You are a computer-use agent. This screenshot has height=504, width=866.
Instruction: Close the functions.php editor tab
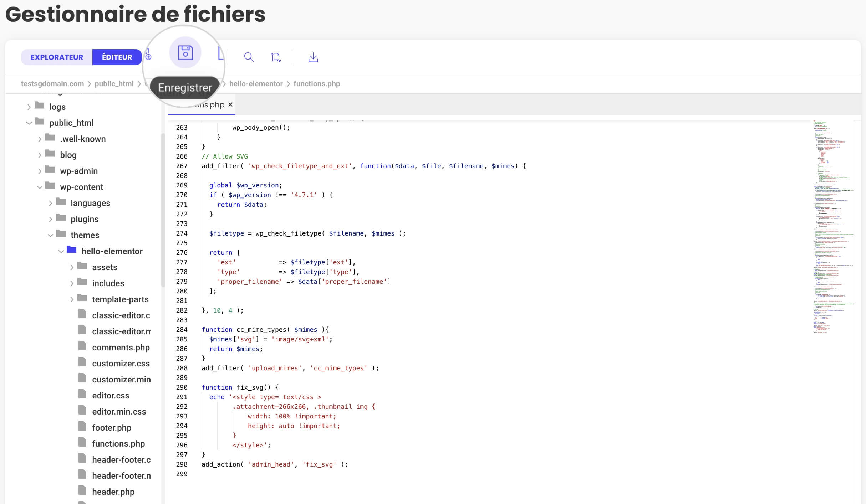click(230, 104)
